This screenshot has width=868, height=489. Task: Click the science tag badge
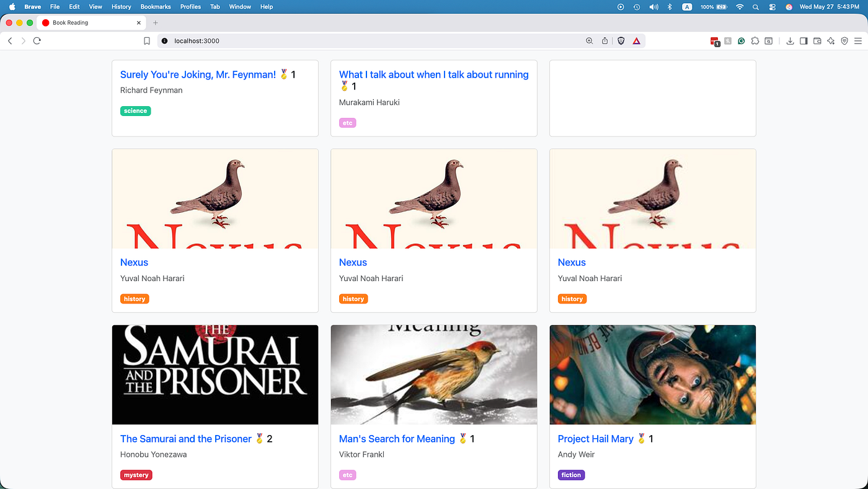[x=135, y=111]
